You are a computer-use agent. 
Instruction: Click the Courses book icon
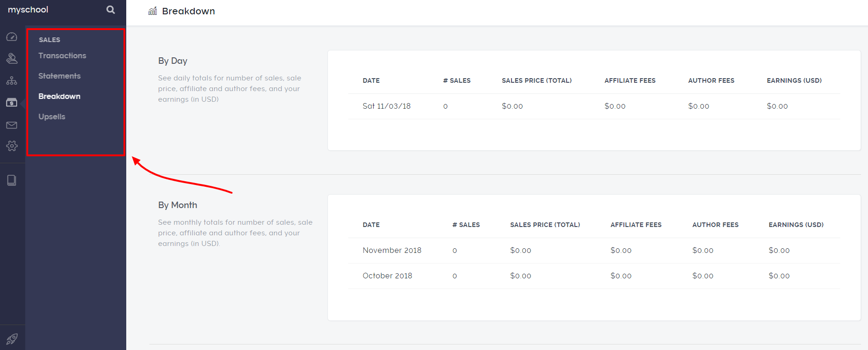click(12, 180)
